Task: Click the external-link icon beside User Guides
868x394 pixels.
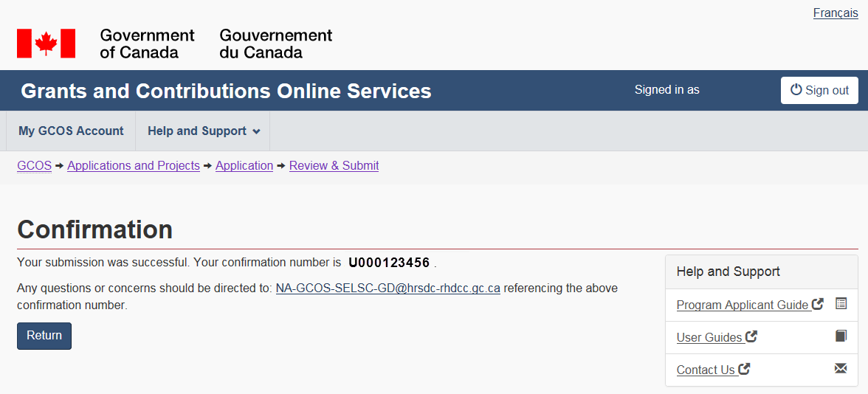Action: click(x=751, y=336)
